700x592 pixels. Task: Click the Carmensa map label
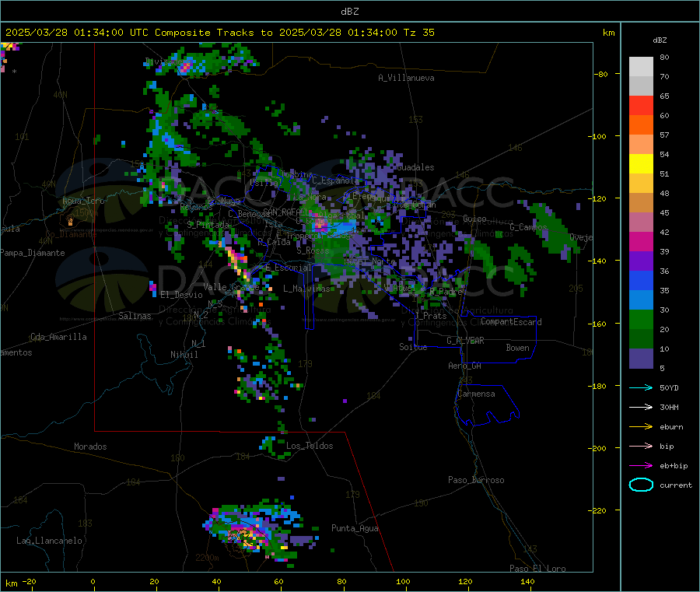[476, 394]
